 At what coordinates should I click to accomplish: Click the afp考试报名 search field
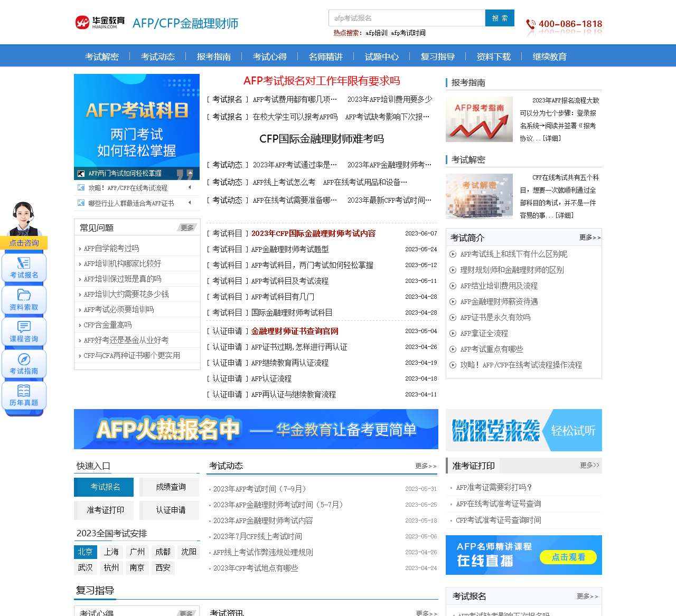pos(407,18)
